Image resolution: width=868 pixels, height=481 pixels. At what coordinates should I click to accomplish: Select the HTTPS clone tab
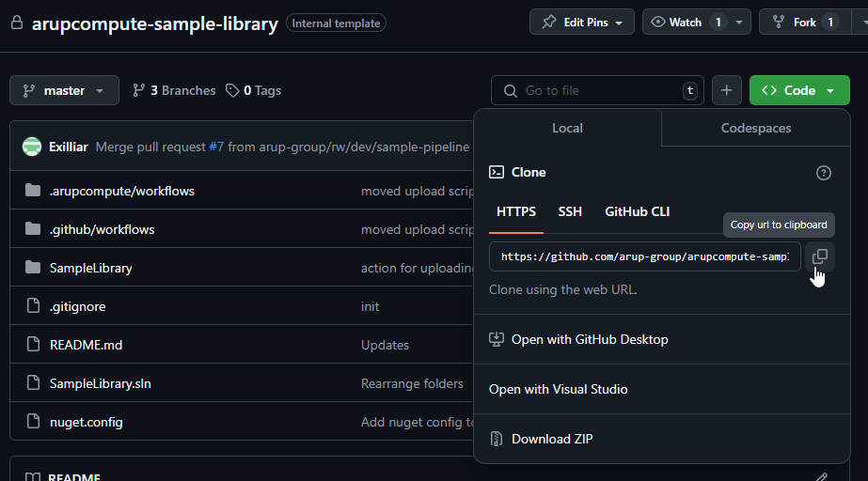[516, 211]
